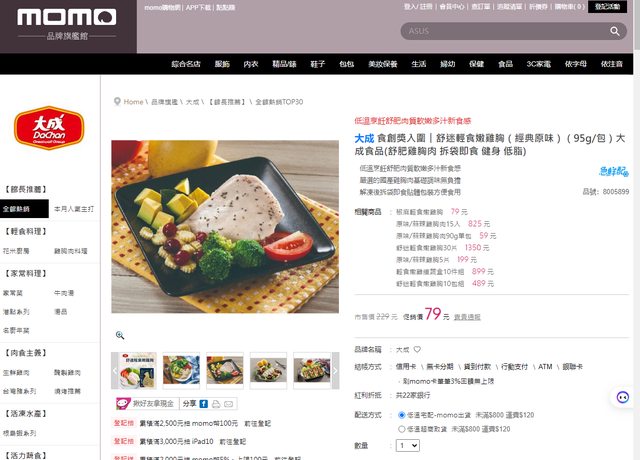Image resolution: width=640 pixels, height=460 pixels.
Task: Print the page using printer icon
Action: coord(216,404)
